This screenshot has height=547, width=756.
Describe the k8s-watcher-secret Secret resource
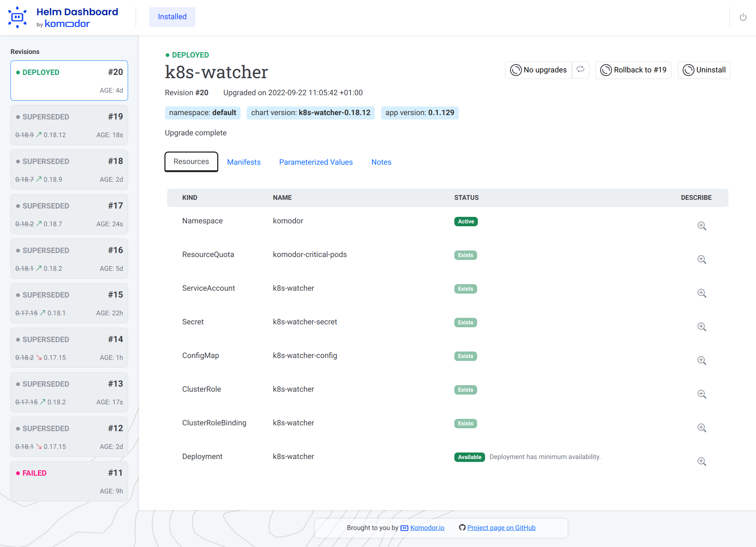(x=702, y=327)
